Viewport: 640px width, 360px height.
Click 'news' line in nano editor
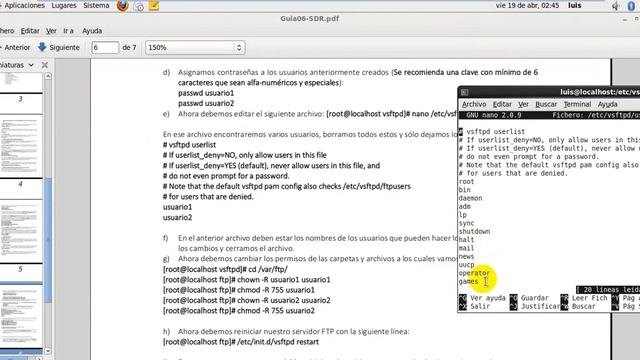[x=467, y=256]
